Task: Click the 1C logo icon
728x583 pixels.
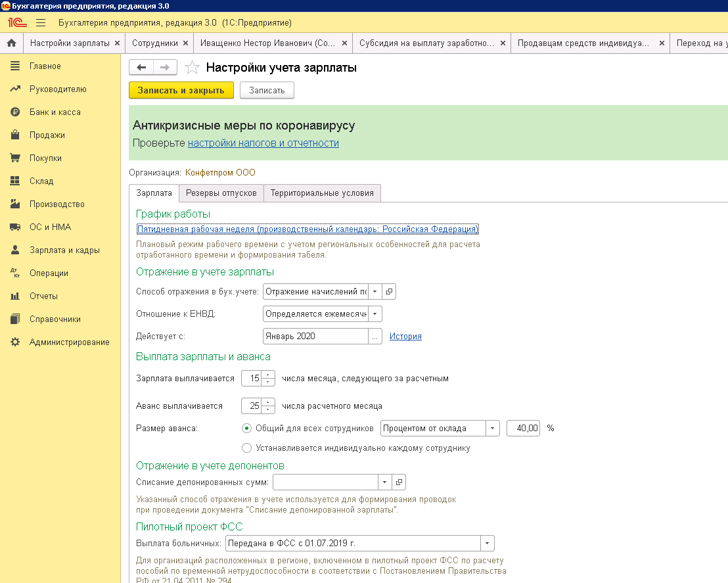Action: coord(18,22)
